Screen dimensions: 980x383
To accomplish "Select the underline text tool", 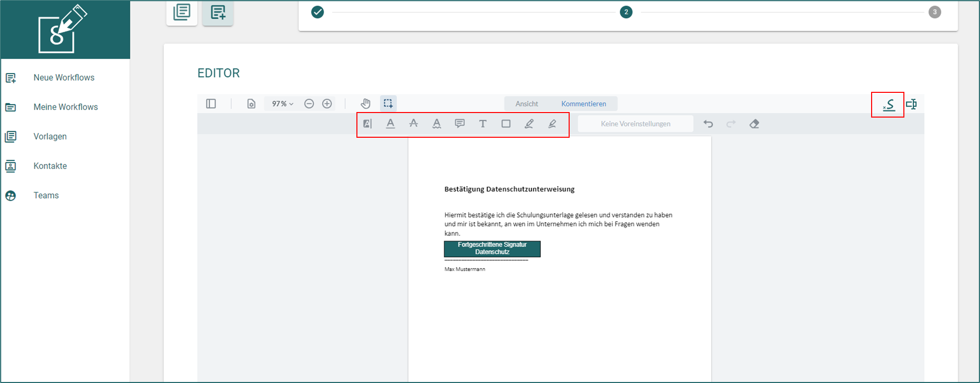I will pyautogui.click(x=390, y=124).
